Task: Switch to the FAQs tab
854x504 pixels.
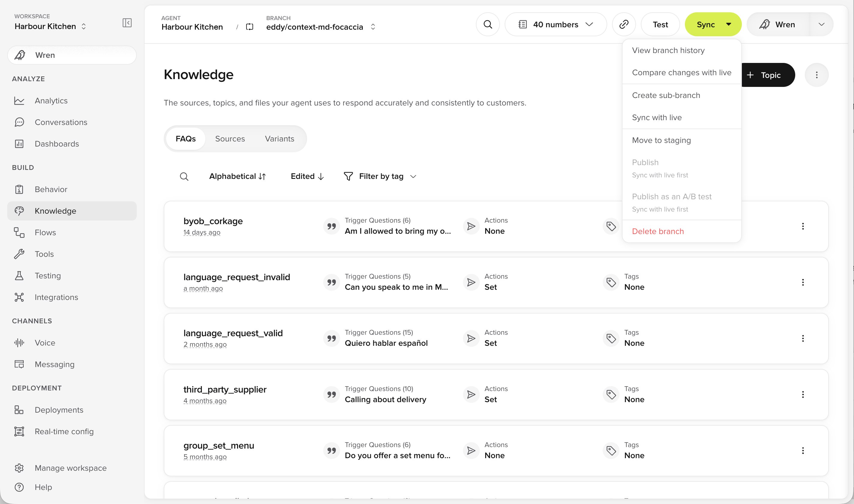Action: [x=186, y=138]
